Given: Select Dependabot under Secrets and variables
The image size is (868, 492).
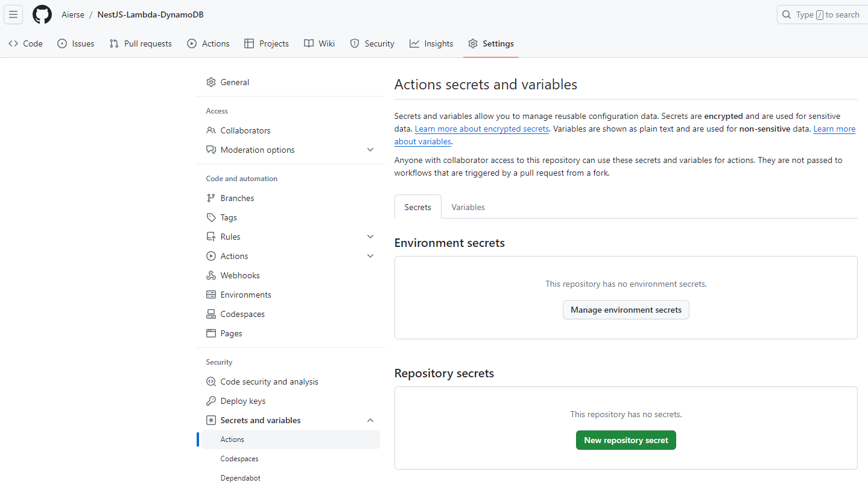Looking at the screenshot, I should [291, 478].
